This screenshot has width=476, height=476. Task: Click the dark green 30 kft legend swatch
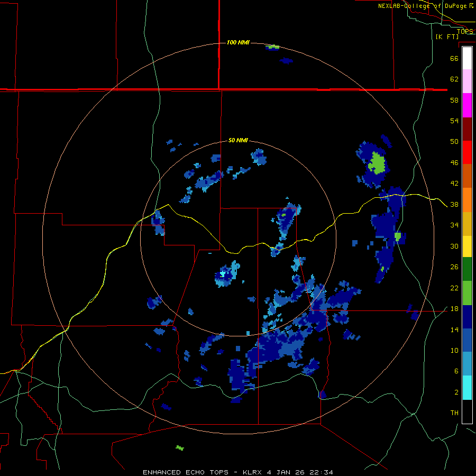point(467,269)
